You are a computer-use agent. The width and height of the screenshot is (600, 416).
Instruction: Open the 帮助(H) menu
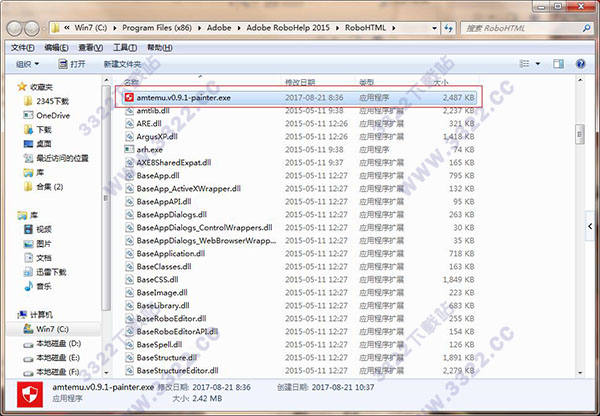coord(160,48)
